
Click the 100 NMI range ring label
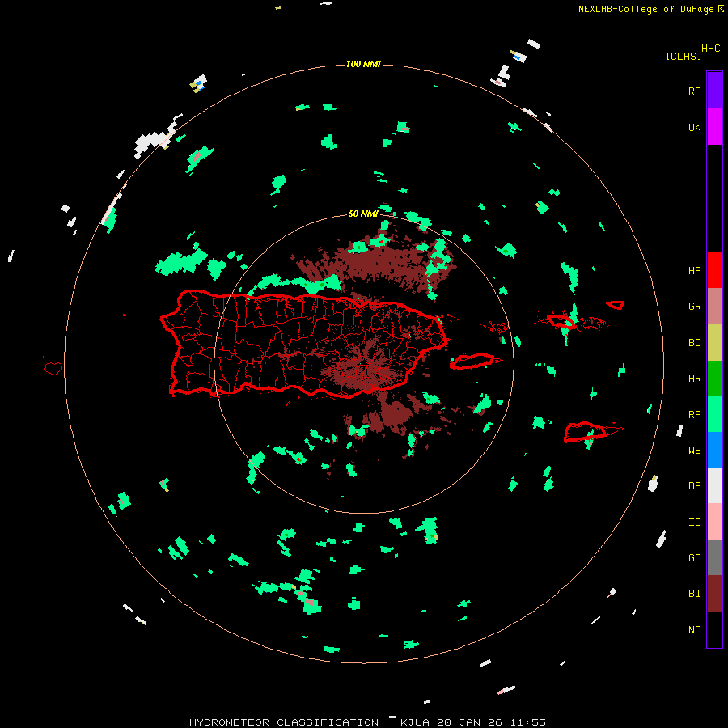pos(363,64)
